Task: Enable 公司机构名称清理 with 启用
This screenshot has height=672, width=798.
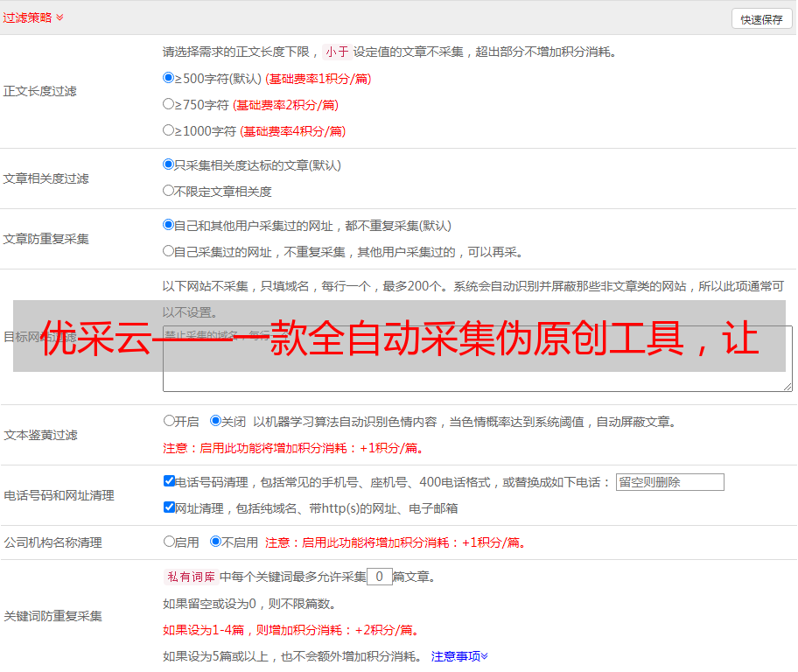Action: point(169,542)
